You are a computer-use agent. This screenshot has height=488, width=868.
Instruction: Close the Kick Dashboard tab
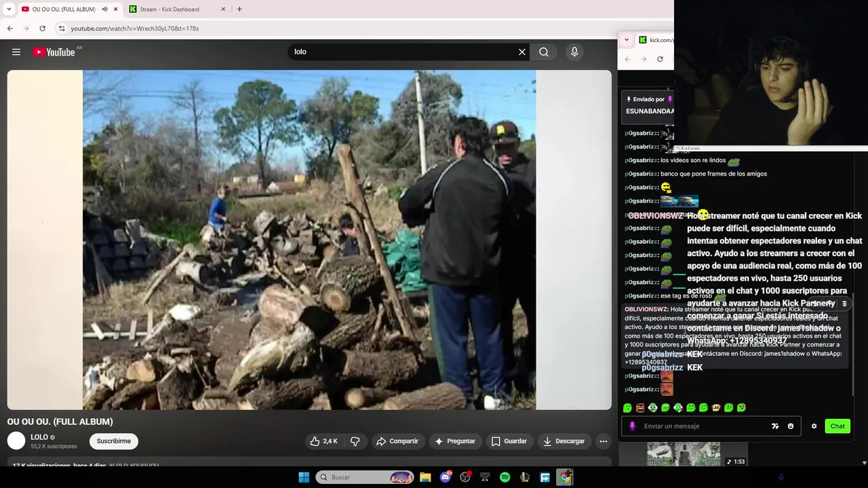tap(224, 9)
